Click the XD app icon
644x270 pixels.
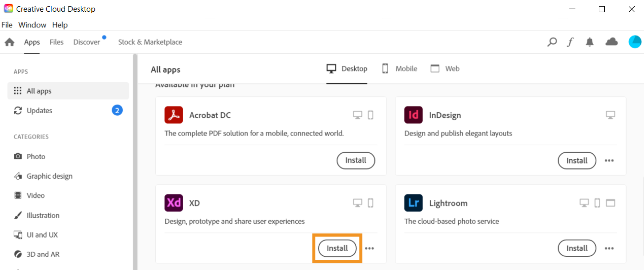[x=173, y=203]
